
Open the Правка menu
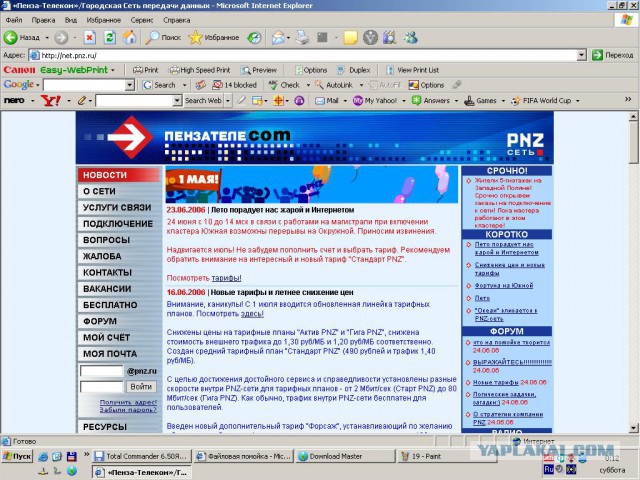click(43, 20)
